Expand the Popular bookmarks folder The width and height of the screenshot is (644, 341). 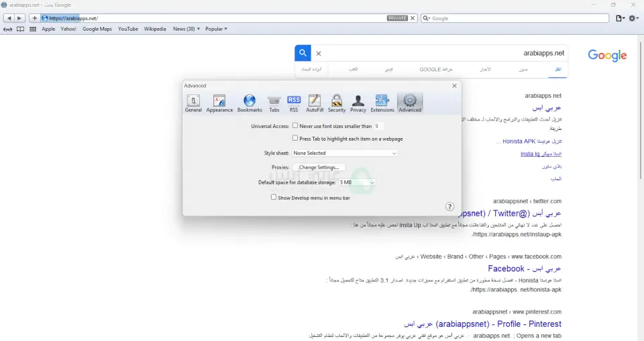pos(216,29)
